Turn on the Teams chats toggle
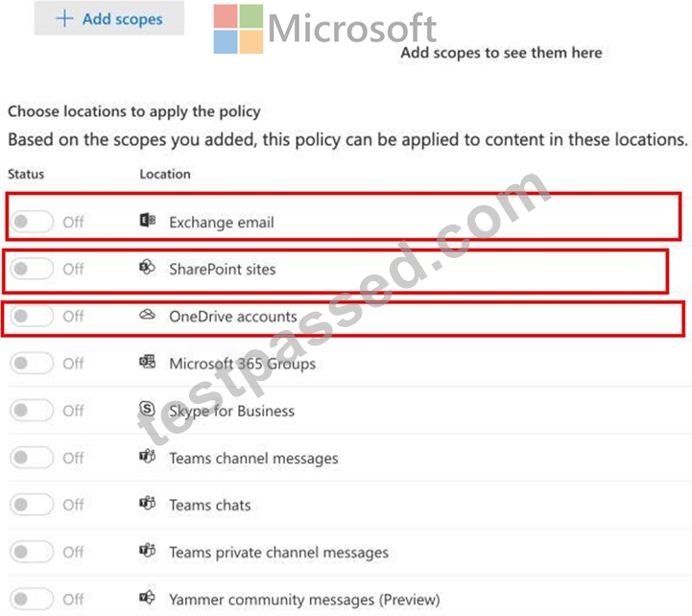The height and width of the screenshot is (616, 692). pos(32,505)
